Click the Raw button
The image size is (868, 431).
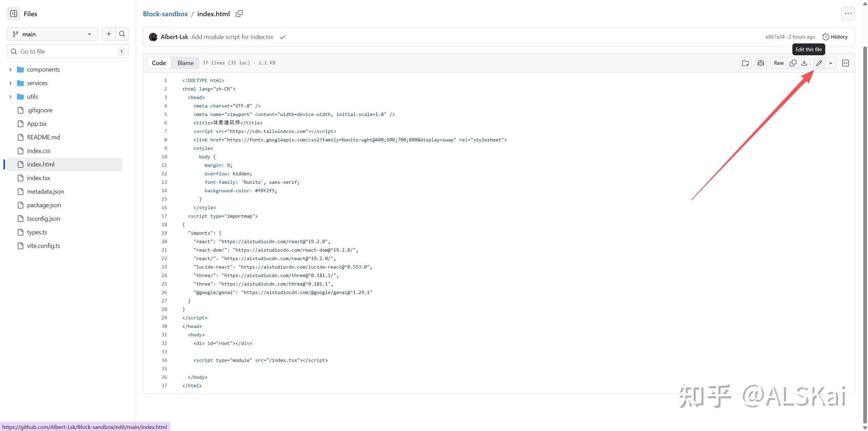tap(778, 63)
